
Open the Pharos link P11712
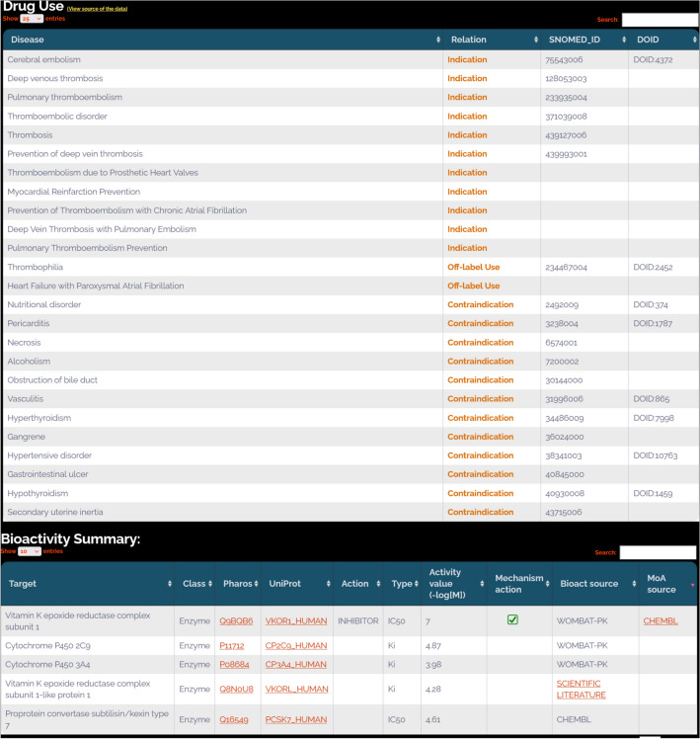tap(230, 644)
